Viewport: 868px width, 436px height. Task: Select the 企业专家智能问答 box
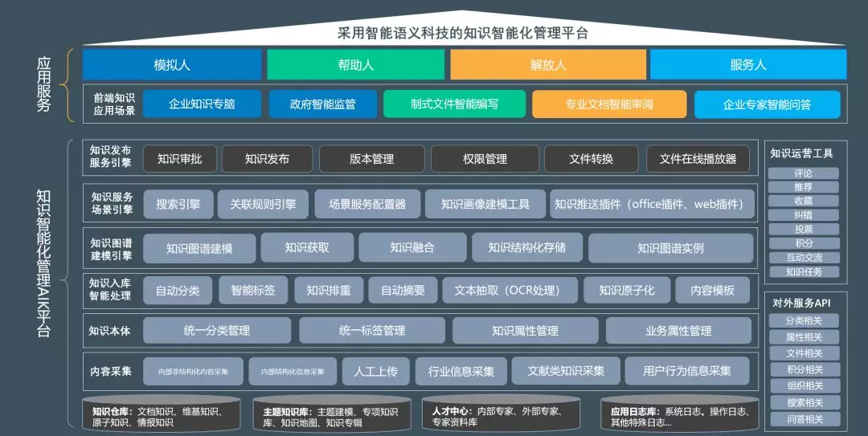768,104
